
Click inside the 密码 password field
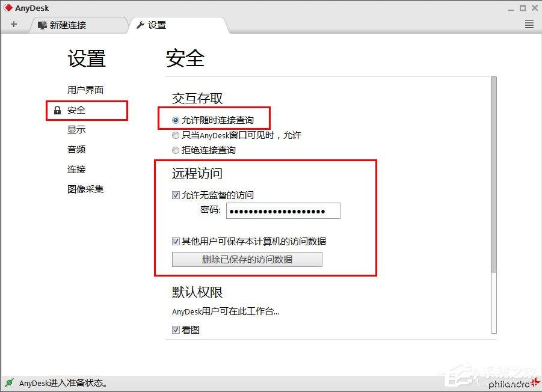[x=283, y=210]
